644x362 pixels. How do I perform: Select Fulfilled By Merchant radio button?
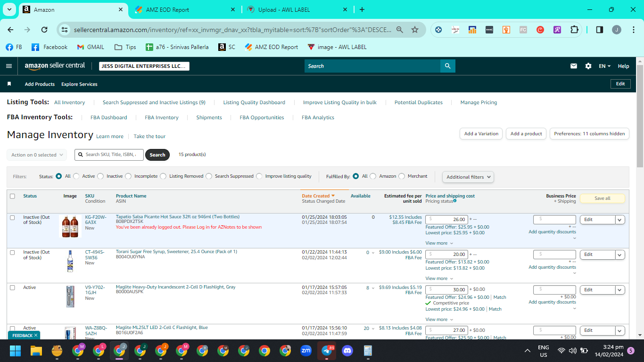[402, 176]
